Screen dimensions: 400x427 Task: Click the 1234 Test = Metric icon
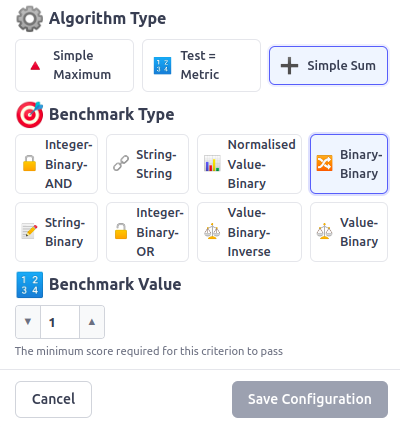tap(162, 66)
